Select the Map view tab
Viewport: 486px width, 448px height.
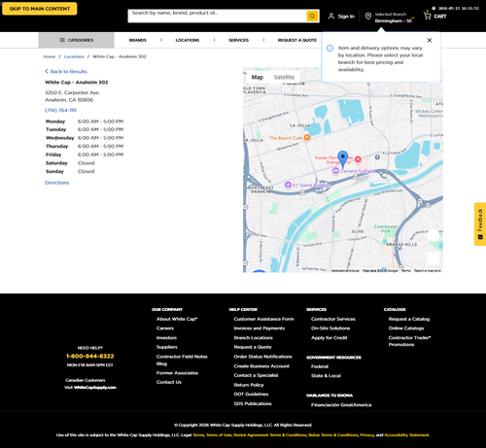[258, 77]
